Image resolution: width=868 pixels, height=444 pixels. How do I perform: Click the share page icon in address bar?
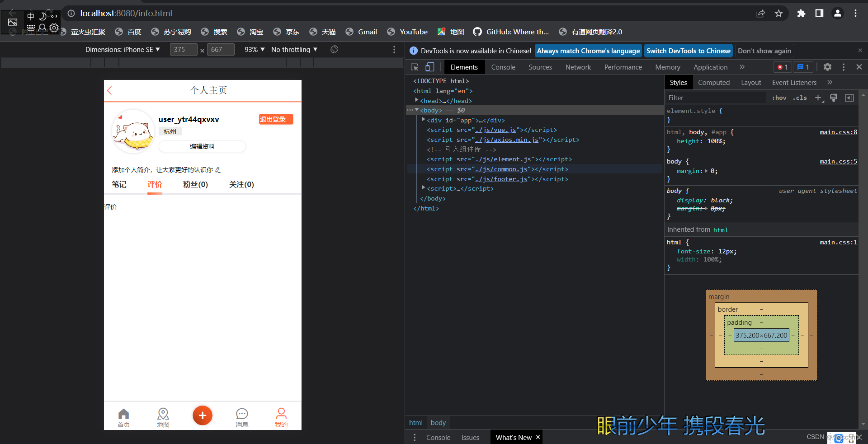[760, 14]
